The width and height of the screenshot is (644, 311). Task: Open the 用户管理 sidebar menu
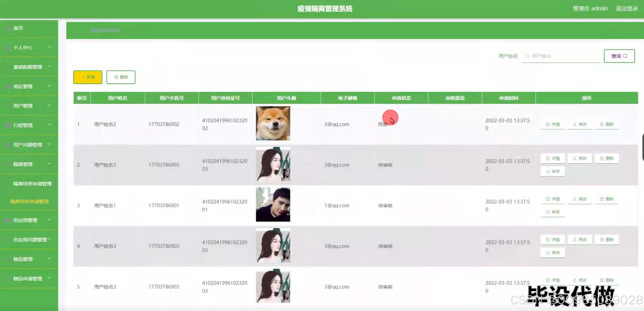coord(23,106)
